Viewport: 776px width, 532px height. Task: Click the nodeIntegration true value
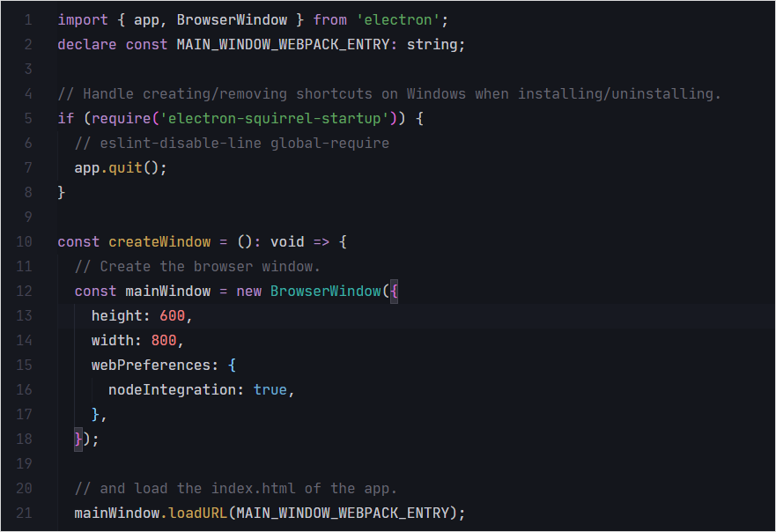pos(270,389)
